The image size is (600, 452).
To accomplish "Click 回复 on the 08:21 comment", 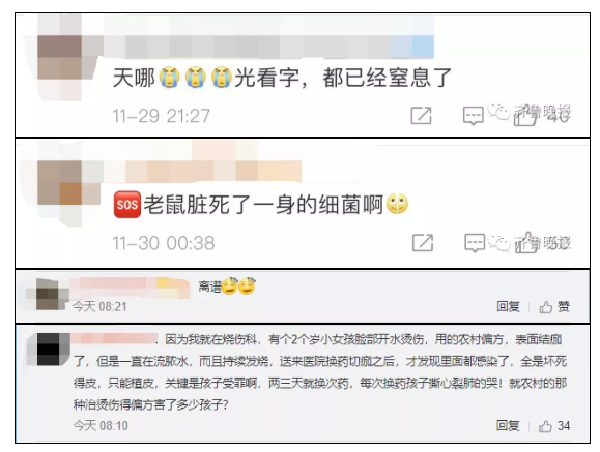I will (x=508, y=307).
